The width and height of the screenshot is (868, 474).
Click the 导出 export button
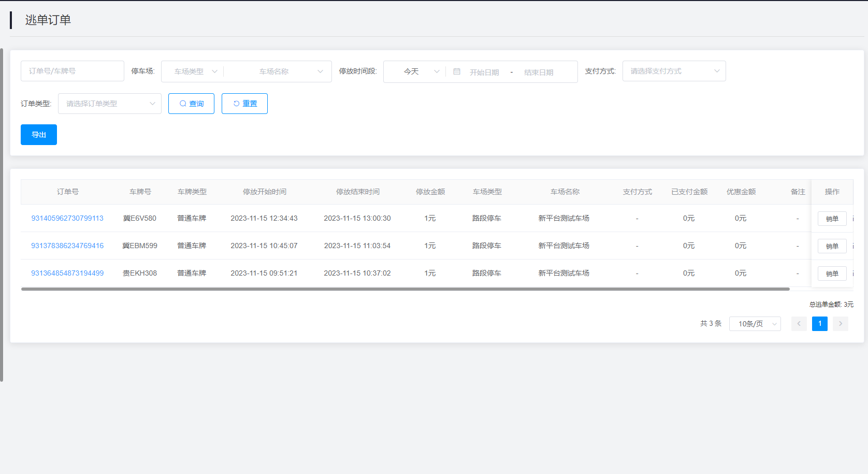point(39,135)
